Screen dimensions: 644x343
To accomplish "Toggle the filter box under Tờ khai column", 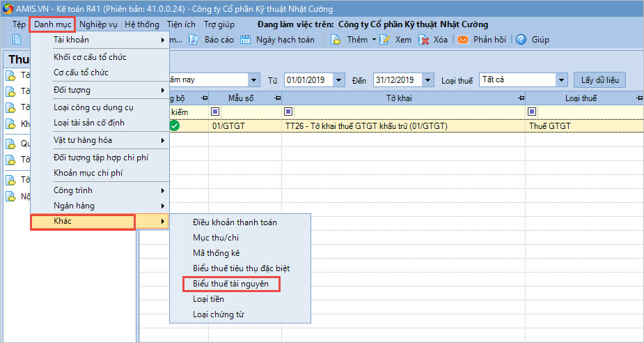I will [288, 112].
